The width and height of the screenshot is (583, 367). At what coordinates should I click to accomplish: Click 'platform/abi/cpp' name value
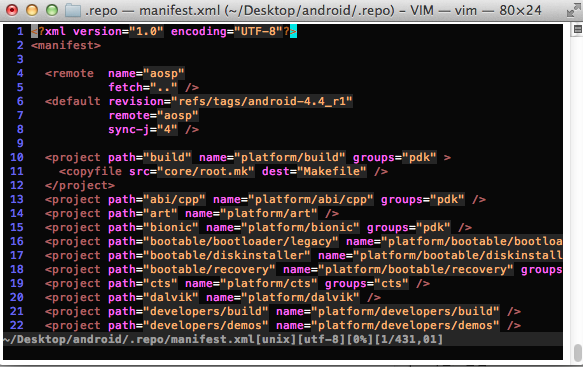pos(311,199)
